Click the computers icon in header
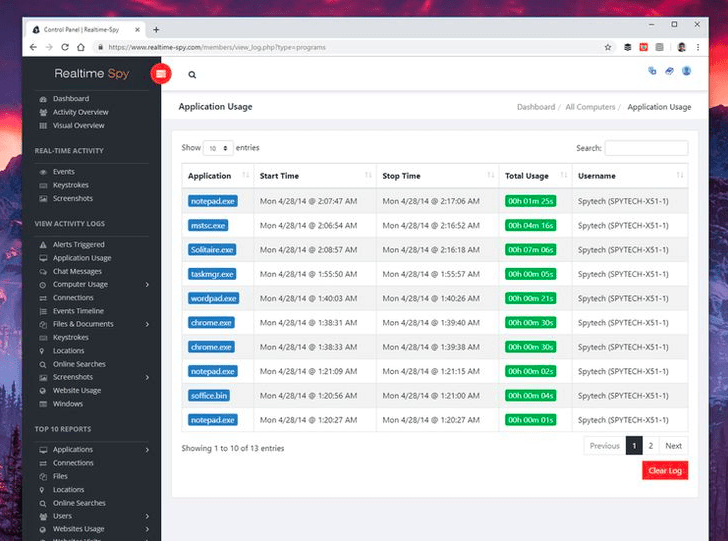 pyautogui.click(x=652, y=71)
